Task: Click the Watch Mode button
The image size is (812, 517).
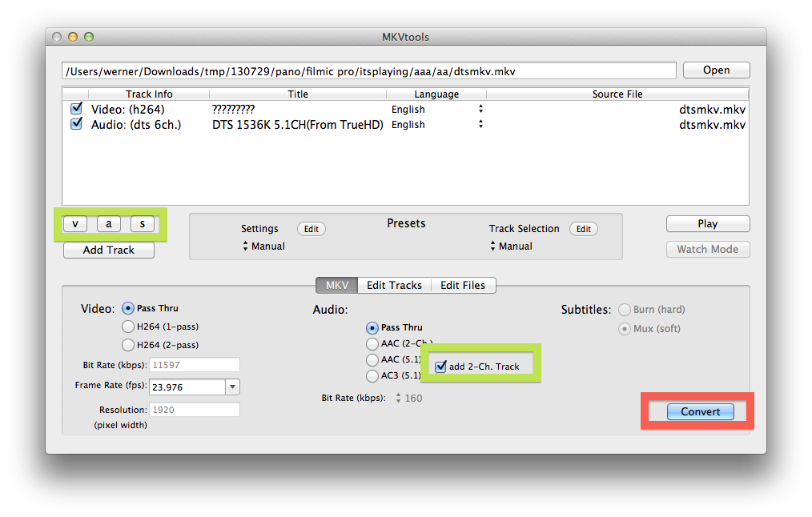Action: coord(708,249)
